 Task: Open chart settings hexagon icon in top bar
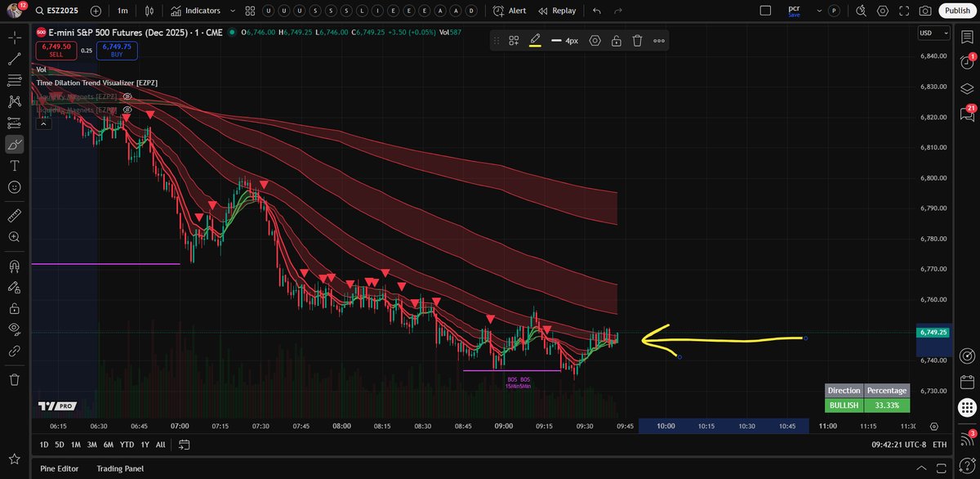882,11
